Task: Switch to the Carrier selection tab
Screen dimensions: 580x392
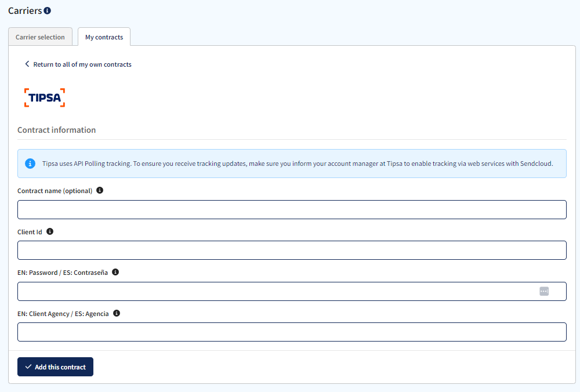Action: (x=40, y=37)
